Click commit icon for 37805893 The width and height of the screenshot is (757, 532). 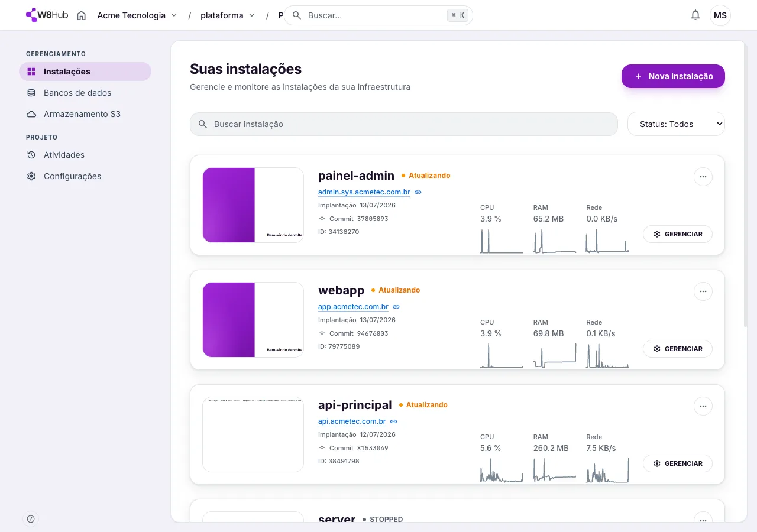[x=322, y=219]
